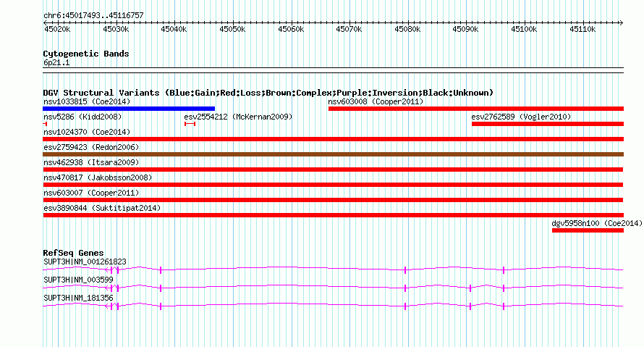
Task: Click the esv2554212 McKernan2009 small red marker
Action: coord(190,124)
